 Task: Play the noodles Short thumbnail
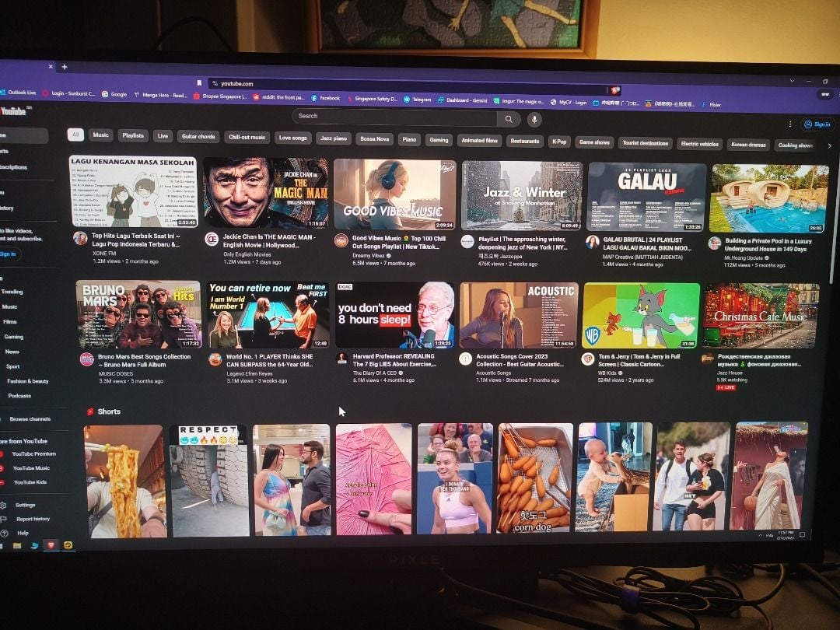point(125,481)
